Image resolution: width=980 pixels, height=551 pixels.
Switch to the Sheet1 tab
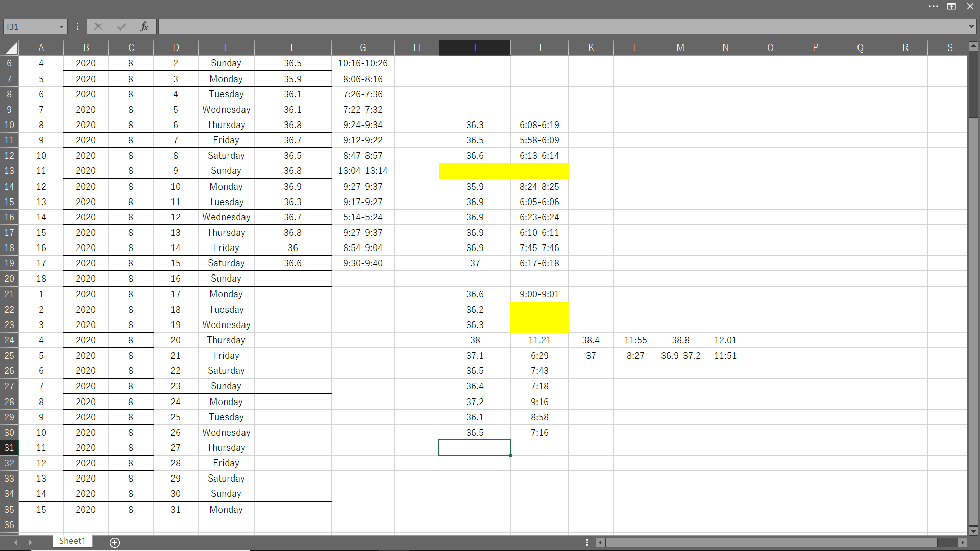point(72,541)
